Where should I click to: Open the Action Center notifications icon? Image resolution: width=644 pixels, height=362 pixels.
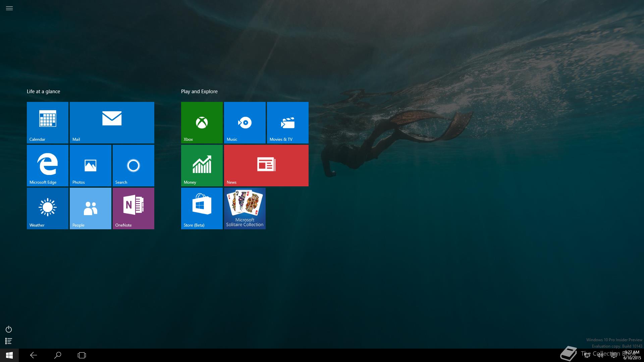[x=614, y=355]
